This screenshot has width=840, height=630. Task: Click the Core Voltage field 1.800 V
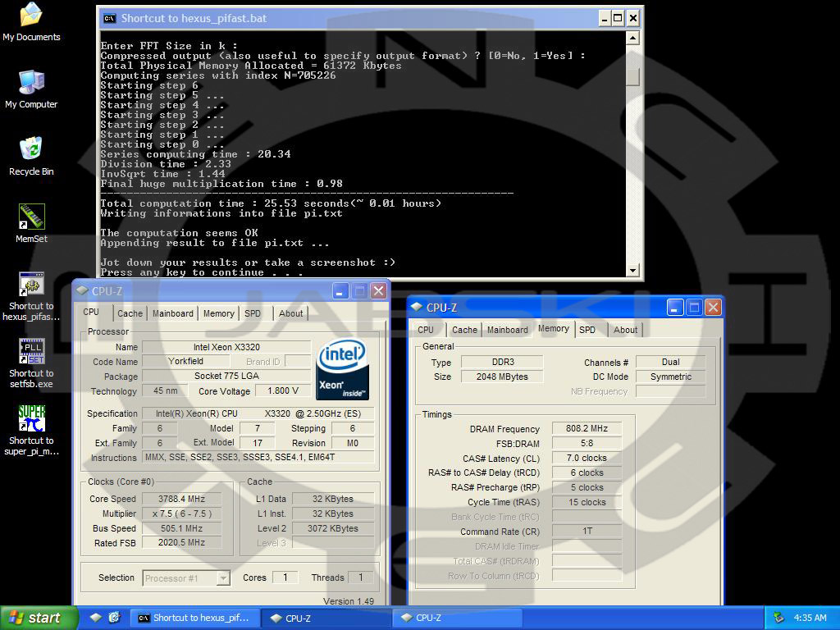(283, 390)
